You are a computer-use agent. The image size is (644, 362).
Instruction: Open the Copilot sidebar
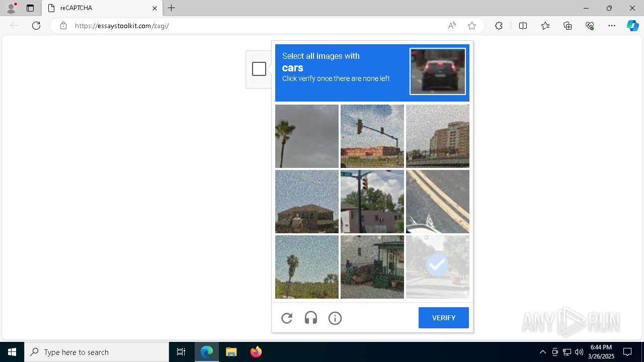pos(633,26)
